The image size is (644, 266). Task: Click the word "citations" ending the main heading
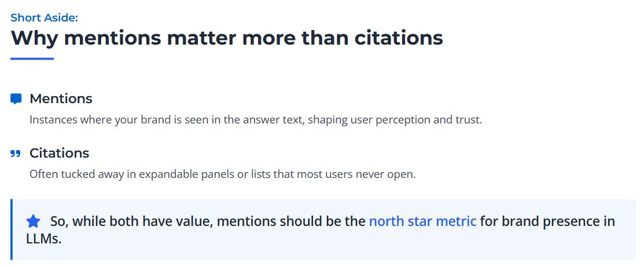pyautogui.click(x=398, y=38)
